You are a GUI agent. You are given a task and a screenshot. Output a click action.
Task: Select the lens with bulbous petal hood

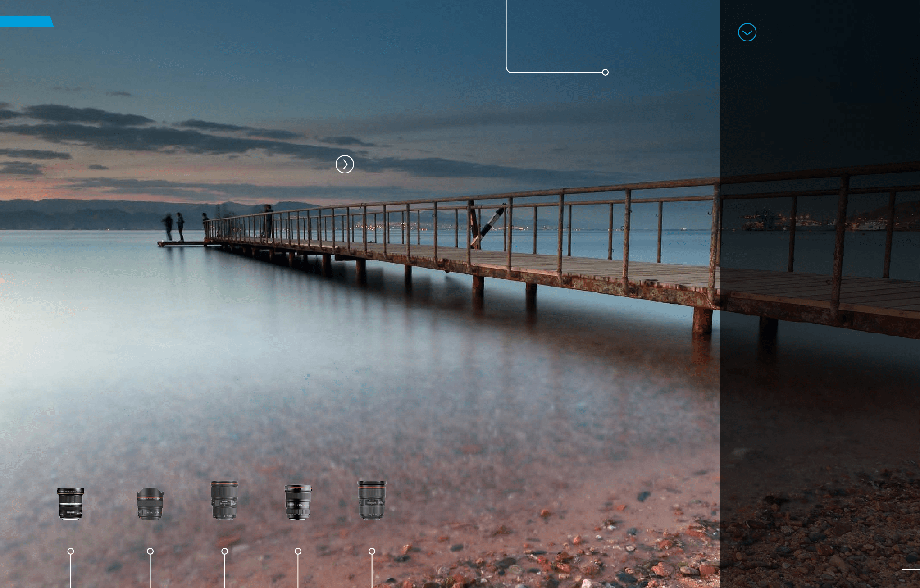click(x=150, y=504)
